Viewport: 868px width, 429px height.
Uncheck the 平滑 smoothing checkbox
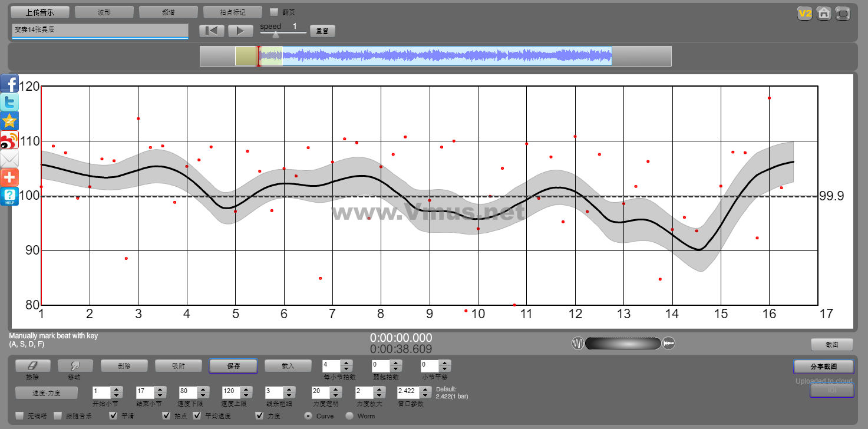(114, 416)
